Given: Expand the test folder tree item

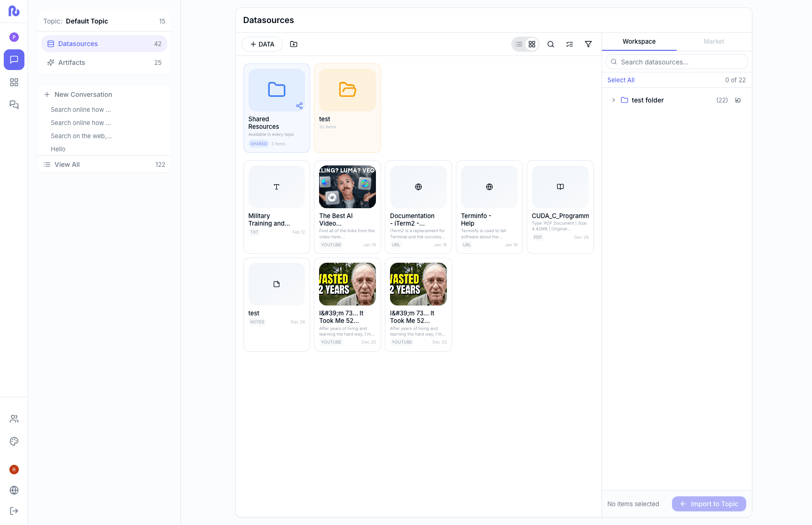Looking at the screenshot, I should coord(613,100).
